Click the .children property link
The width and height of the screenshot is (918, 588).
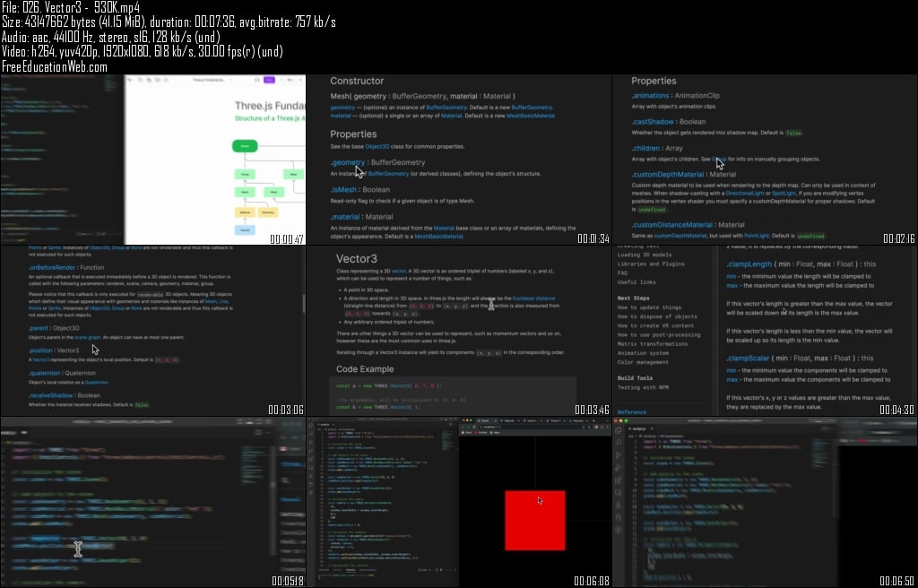(x=646, y=148)
